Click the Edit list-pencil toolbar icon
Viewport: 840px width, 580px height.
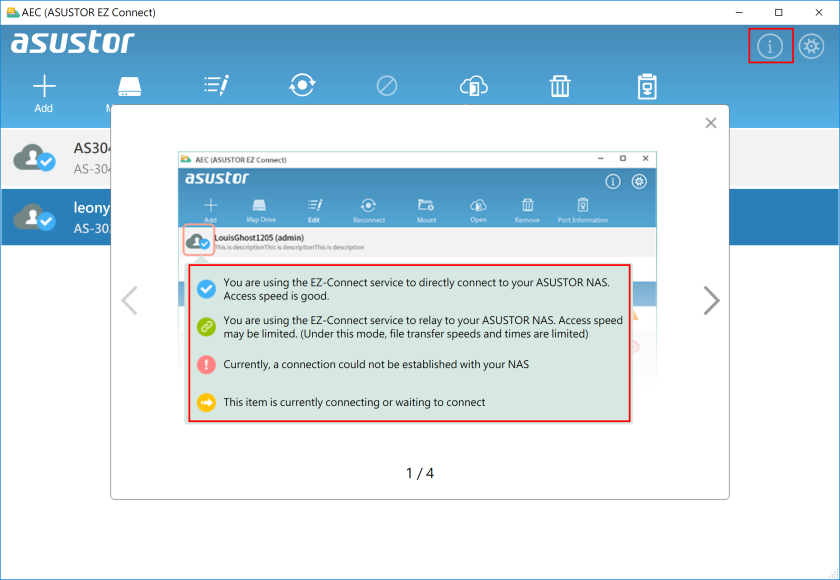point(216,85)
